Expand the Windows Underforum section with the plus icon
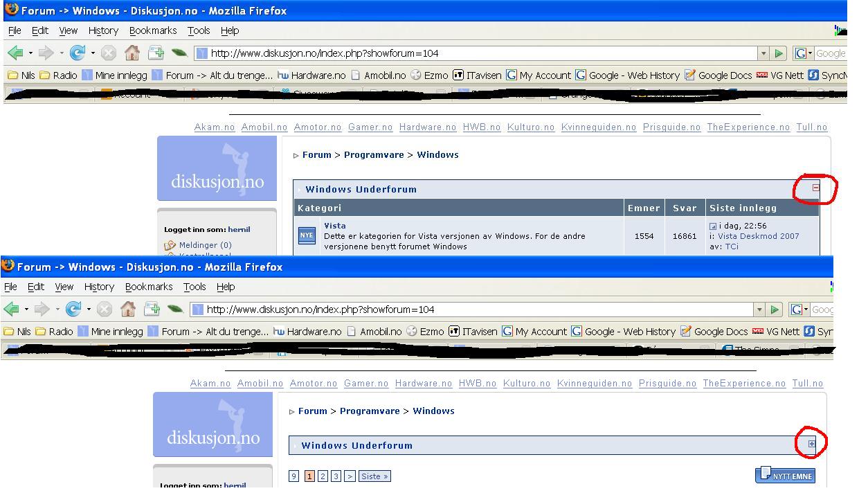This screenshot has width=868, height=493. pyautogui.click(x=812, y=444)
